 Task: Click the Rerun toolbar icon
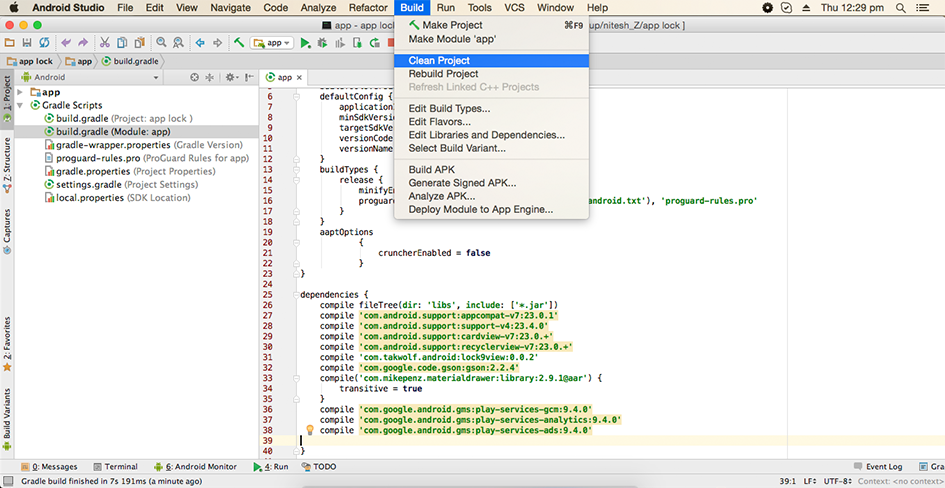(x=375, y=43)
